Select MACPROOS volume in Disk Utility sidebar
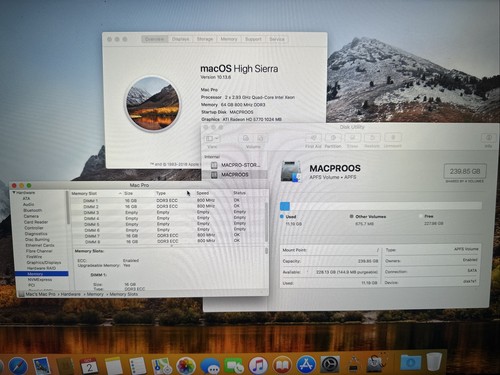 click(x=234, y=175)
